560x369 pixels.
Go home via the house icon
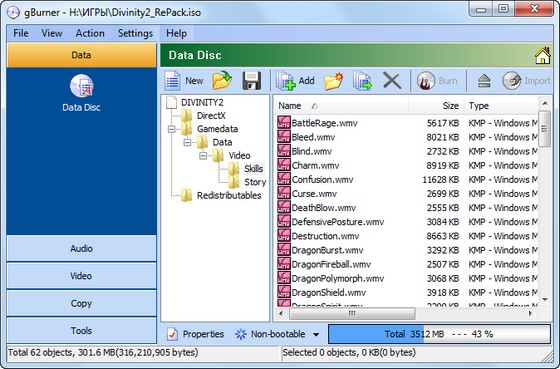click(542, 56)
